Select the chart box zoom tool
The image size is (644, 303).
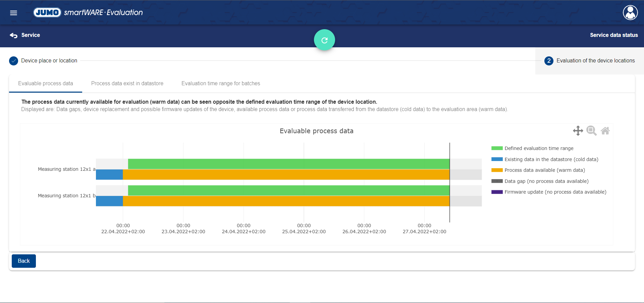591,131
